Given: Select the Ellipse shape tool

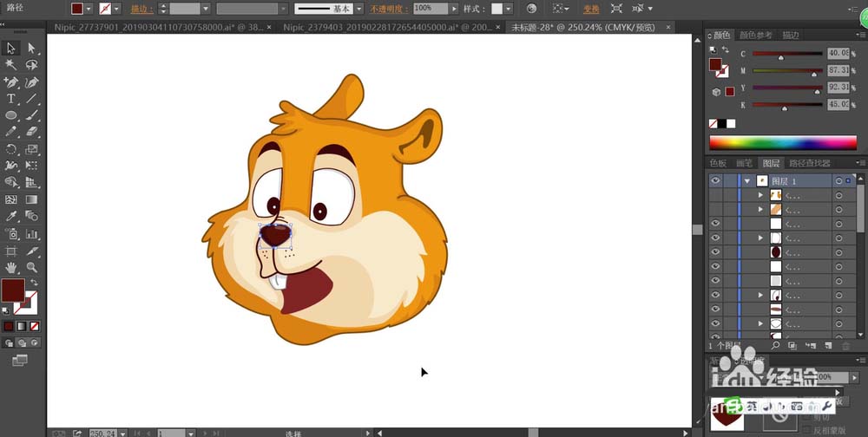Looking at the screenshot, I should coord(11,115).
